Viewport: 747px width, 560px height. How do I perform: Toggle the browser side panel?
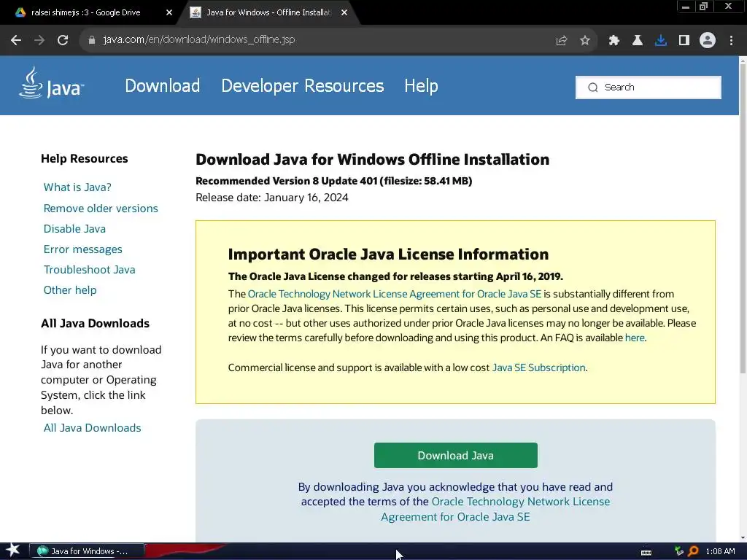tap(684, 41)
